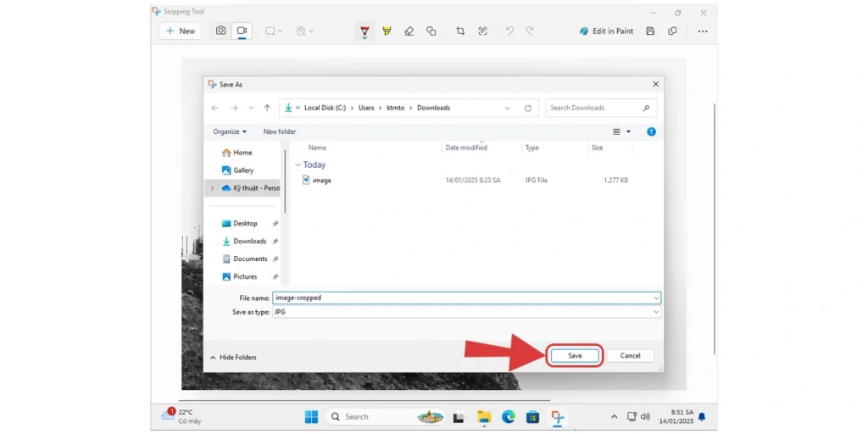Click the blue help icon in dialog

click(651, 132)
